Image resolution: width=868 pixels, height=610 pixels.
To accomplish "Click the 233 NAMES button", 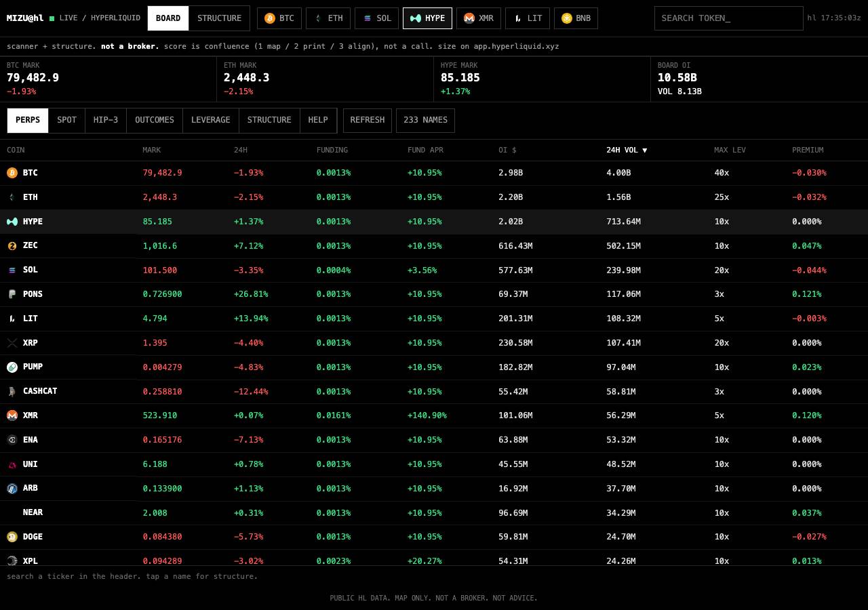I will click(425, 120).
